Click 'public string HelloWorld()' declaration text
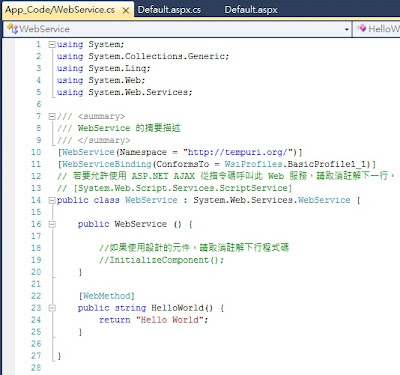Screen dimensions: 400x375 tap(145, 308)
